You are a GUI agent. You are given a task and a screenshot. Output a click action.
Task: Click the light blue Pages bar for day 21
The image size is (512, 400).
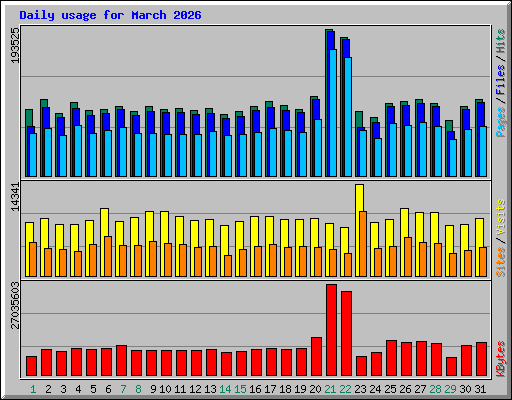pyautogui.click(x=333, y=113)
